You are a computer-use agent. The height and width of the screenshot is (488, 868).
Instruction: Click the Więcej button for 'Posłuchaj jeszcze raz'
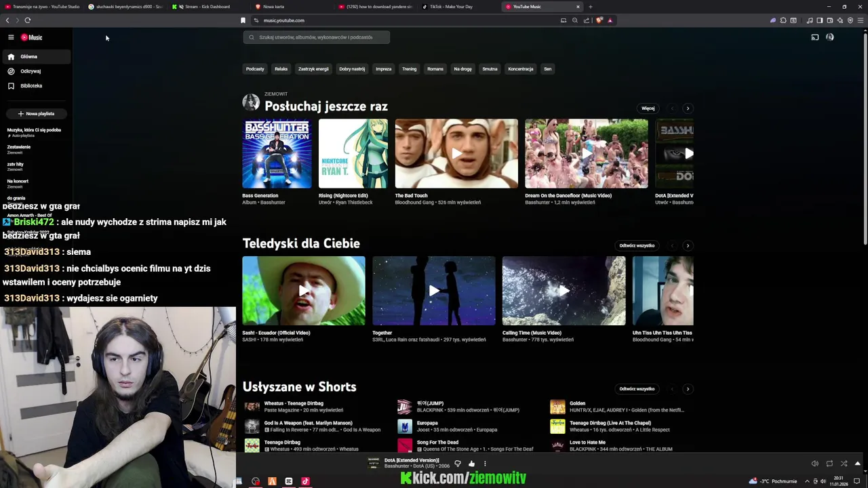coord(648,108)
